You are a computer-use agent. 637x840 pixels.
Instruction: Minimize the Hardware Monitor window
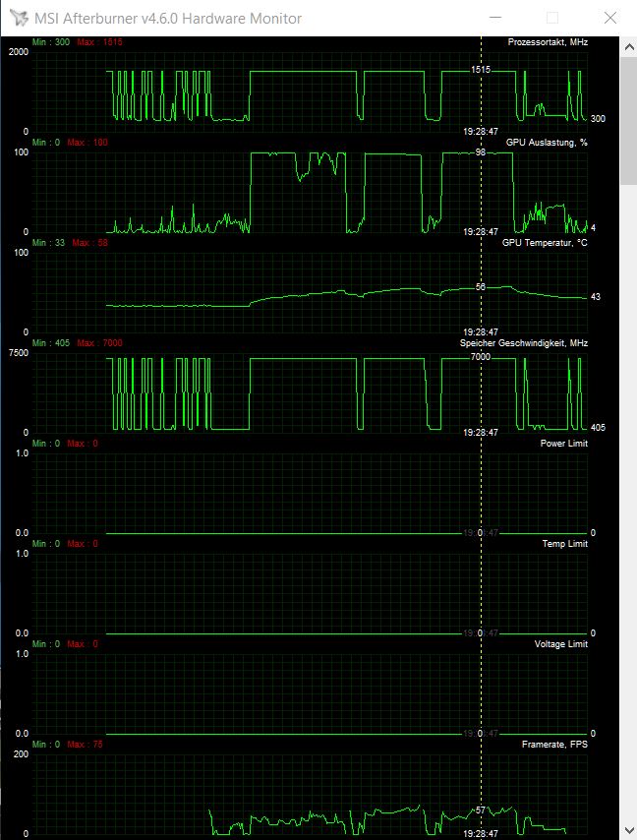(495, 18)
